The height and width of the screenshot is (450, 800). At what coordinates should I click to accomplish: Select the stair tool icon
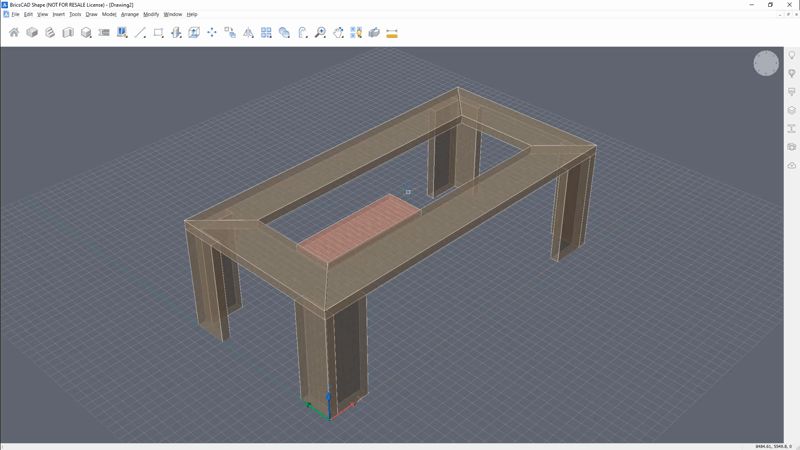[50, 33]
